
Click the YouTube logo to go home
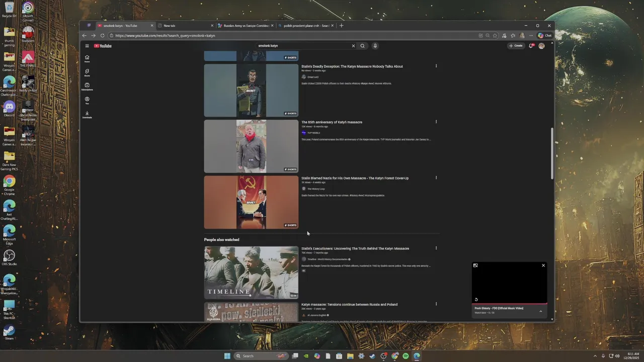(x=103, y=46)
